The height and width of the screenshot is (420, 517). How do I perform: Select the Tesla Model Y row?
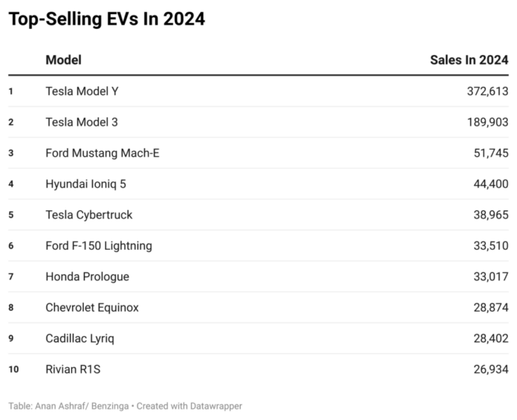pyautogui.click(x=82, y=91)
